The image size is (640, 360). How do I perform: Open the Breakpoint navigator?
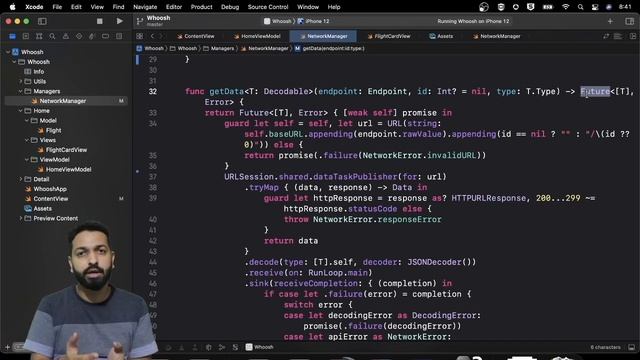[x=105, y=36]
